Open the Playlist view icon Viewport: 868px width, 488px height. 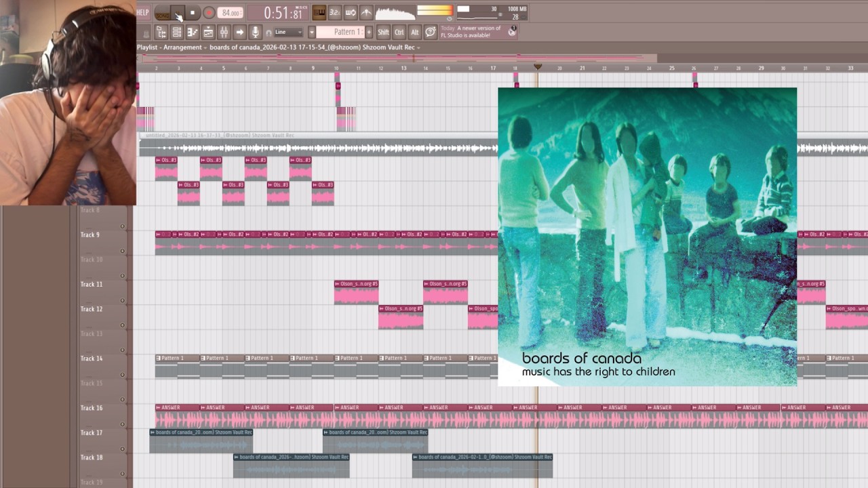click(x=161, y=32)
